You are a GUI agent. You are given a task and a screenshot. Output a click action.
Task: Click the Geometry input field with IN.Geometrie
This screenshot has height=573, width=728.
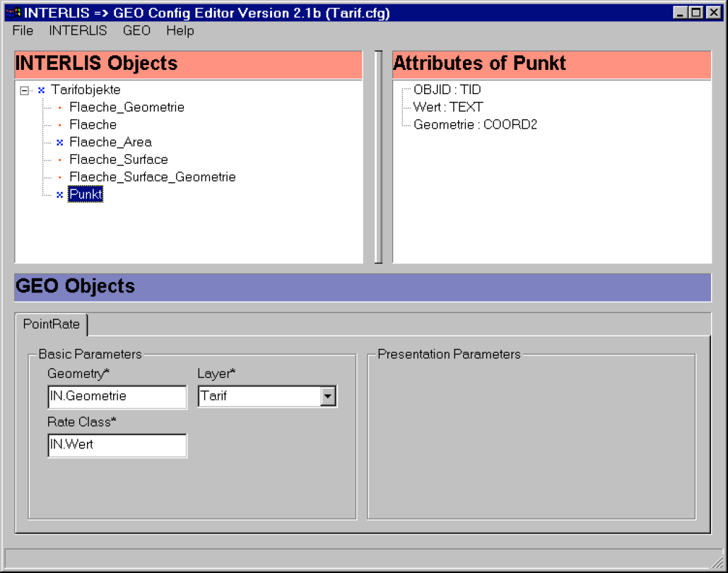coord(117,396)
